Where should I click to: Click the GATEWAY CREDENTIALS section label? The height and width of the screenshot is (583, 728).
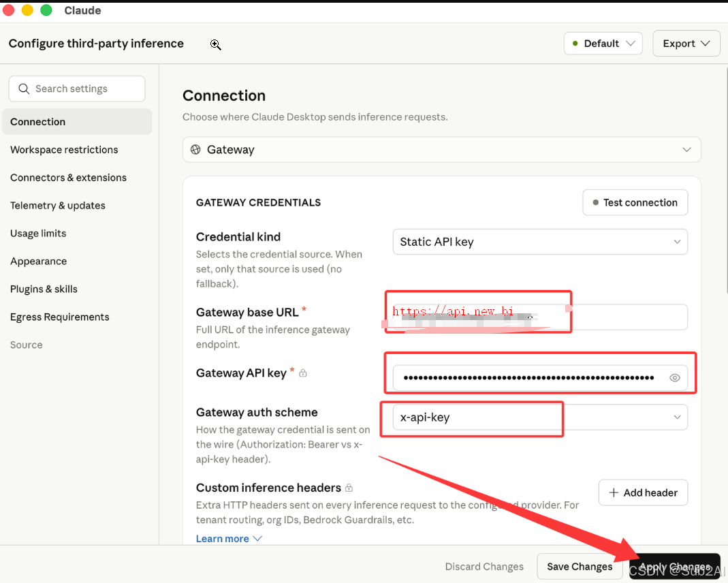(x=258, y=202)
